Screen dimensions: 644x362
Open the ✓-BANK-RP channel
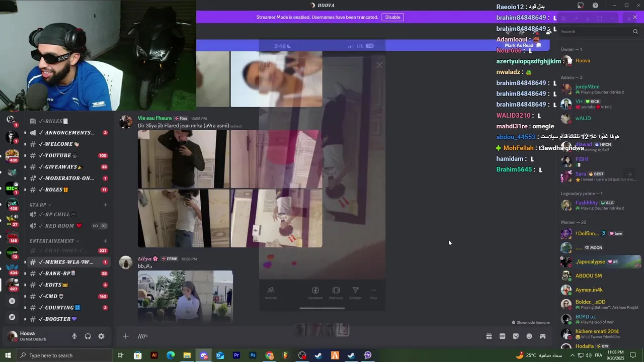click(x=69, y=274)
